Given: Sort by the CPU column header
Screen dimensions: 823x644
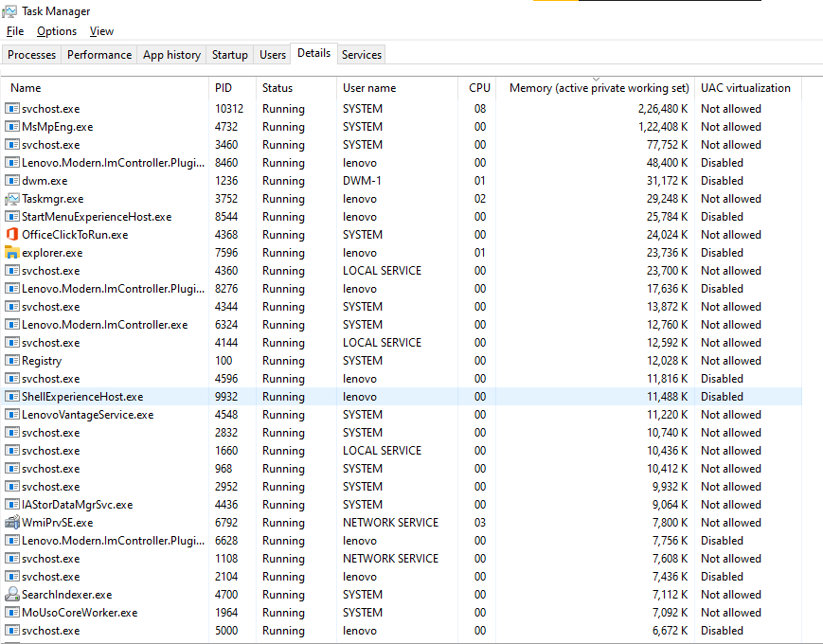Looking at the screenshot, I should pyautogui.click(x=479, y=88).
